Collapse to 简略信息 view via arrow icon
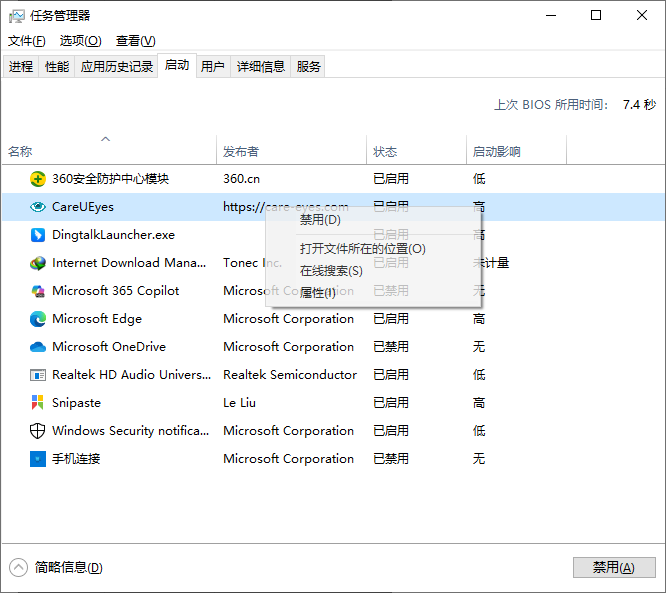Screen dimensions: 666x593 18,568
